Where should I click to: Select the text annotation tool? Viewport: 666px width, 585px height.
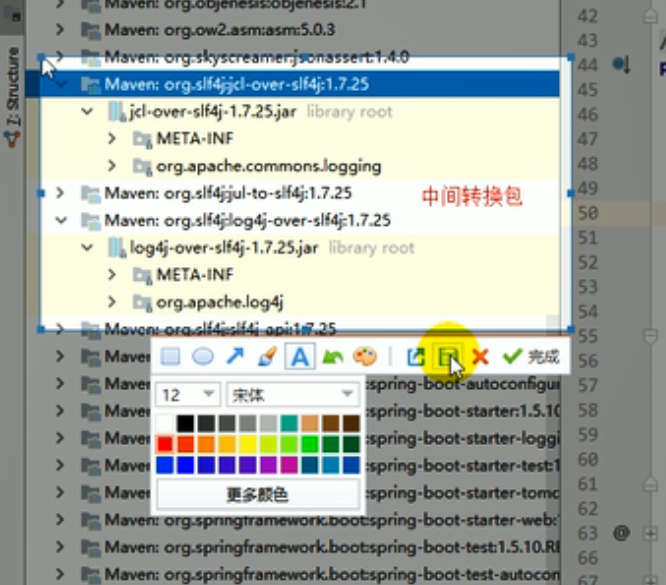coord(300,356)
